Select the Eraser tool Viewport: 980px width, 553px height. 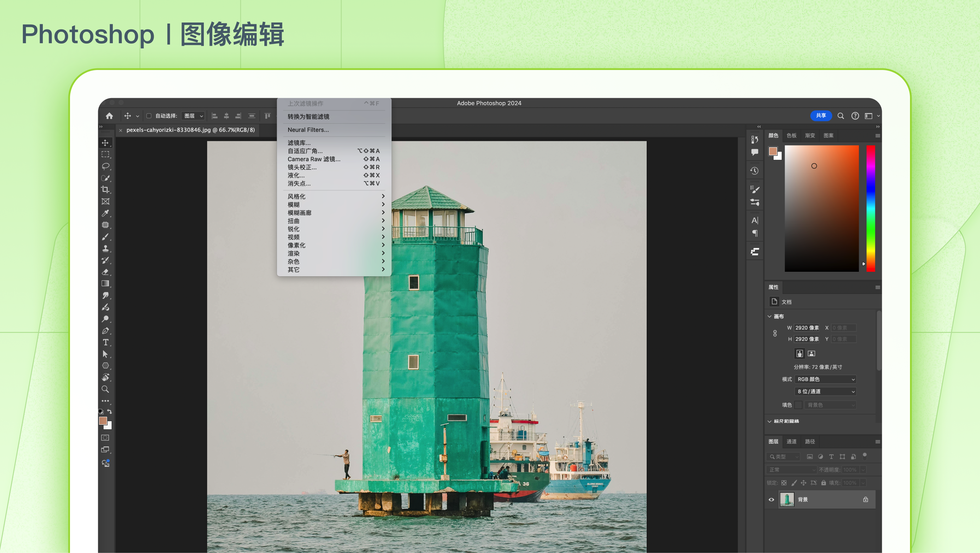coord(105,272)
